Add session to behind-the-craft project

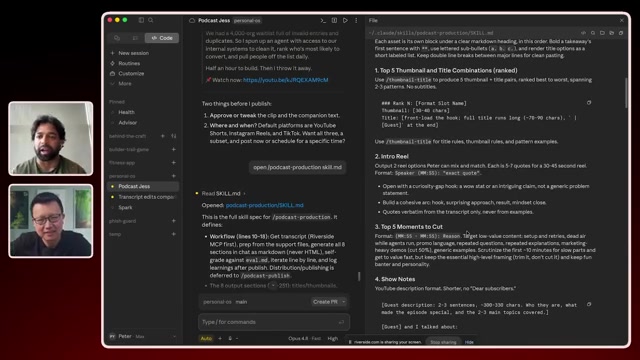coord(163,136)
